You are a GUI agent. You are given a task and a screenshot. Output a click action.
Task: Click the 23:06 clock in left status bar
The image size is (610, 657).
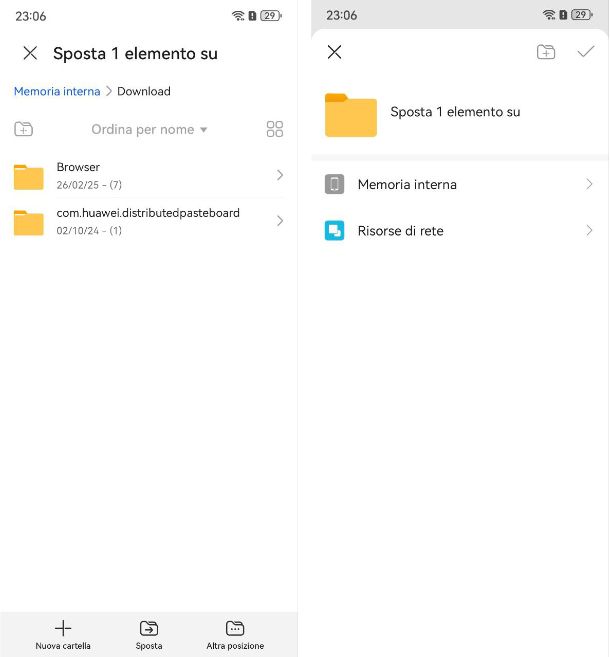31,16
